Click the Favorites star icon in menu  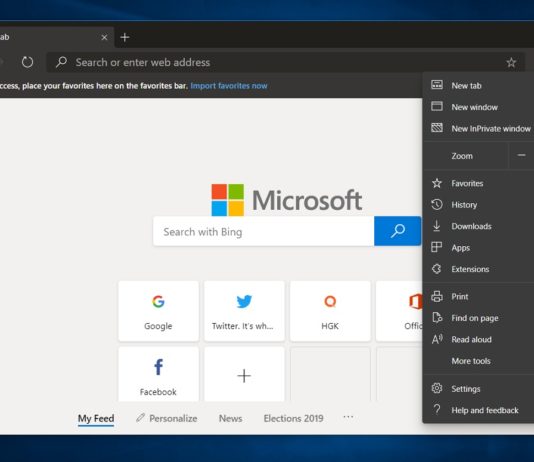437,183
